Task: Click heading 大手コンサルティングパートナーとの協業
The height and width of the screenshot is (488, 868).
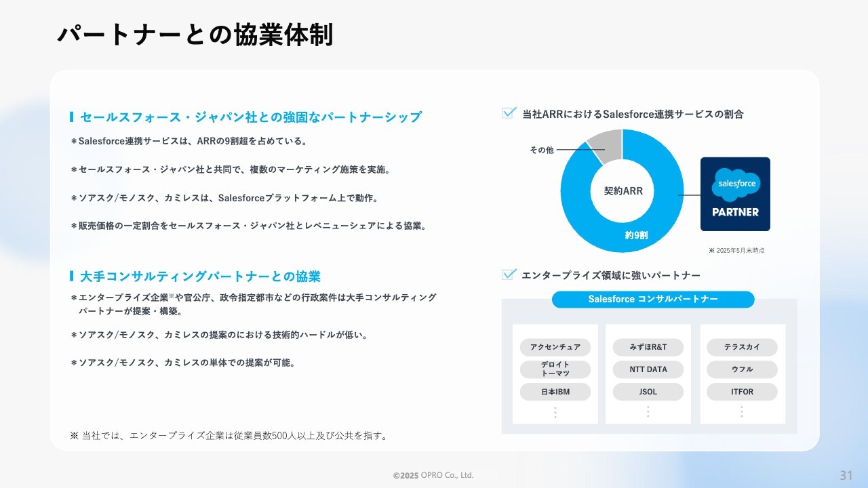Action: pos(200,277)
